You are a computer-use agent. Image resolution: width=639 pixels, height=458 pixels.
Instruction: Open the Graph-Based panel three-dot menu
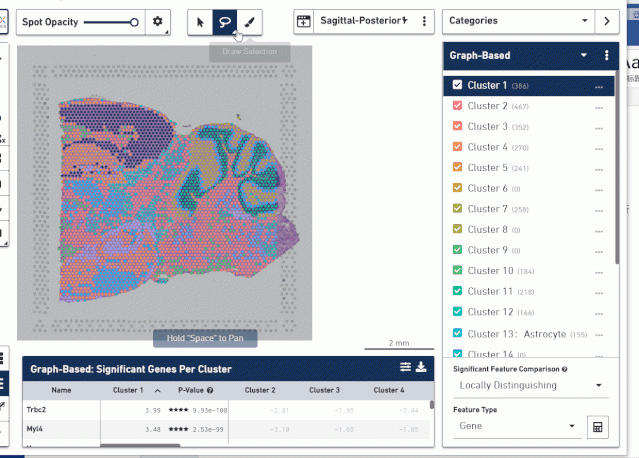click(x=606, y=56)
